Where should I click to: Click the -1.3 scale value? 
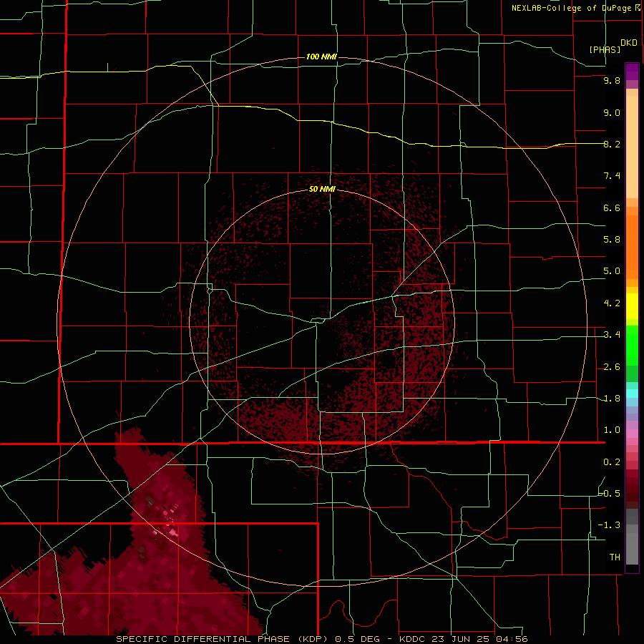point(610,525)
